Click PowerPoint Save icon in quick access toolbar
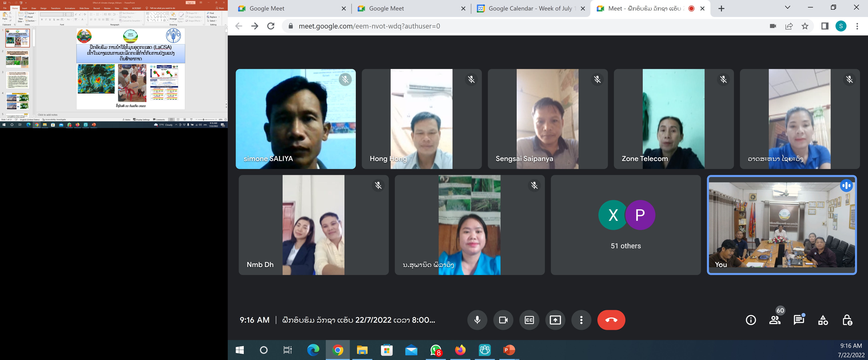The width and height of the screenshot is (868, 360). (x=5, y=3)
